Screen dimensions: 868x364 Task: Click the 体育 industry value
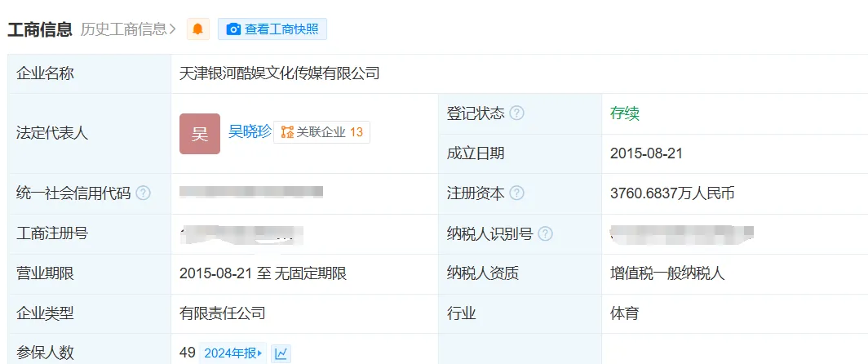click(x=624, y=313)
